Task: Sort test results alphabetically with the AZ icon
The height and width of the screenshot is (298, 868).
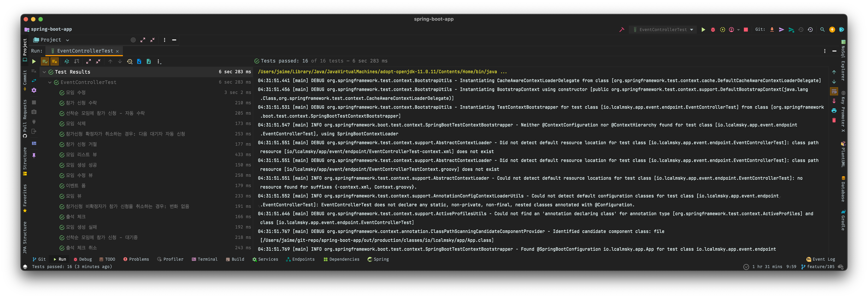Action: [x=67, y=61]
